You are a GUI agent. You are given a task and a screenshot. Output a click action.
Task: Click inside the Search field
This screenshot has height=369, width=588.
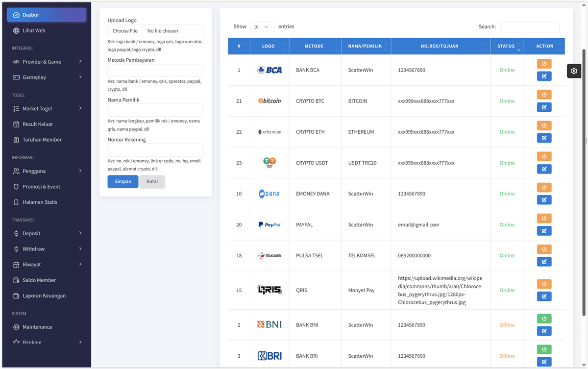point(529,26)
